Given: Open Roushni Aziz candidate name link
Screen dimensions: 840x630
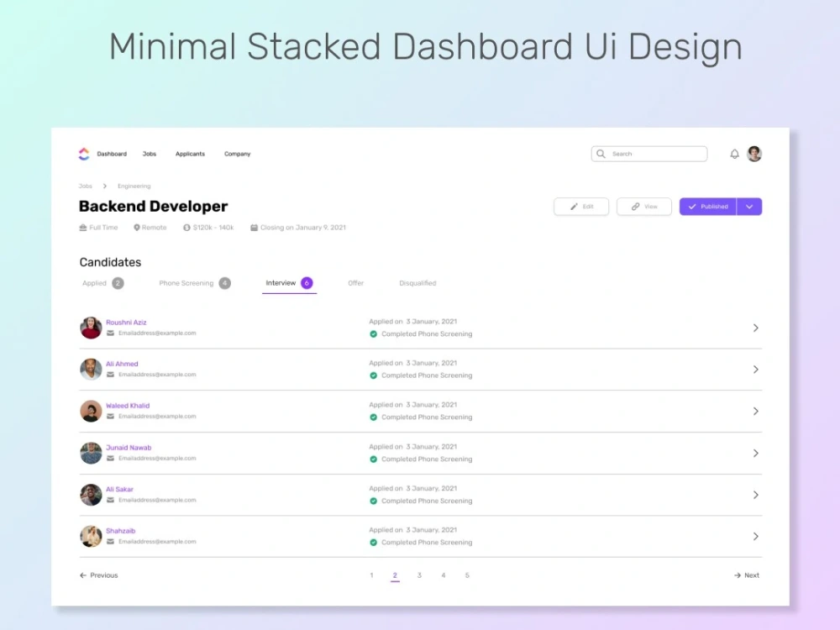Looking at the screenshot, I should click(x=127, y=323).
